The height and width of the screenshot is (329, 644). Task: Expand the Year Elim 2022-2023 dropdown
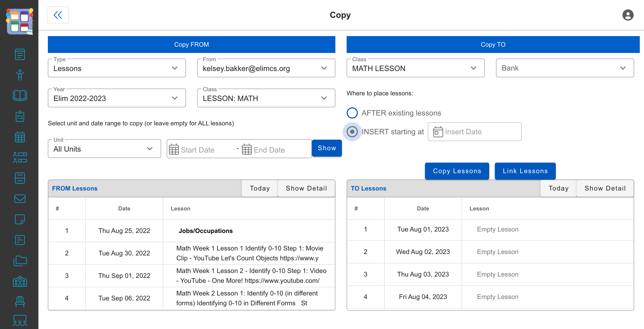tap(117, 98)
